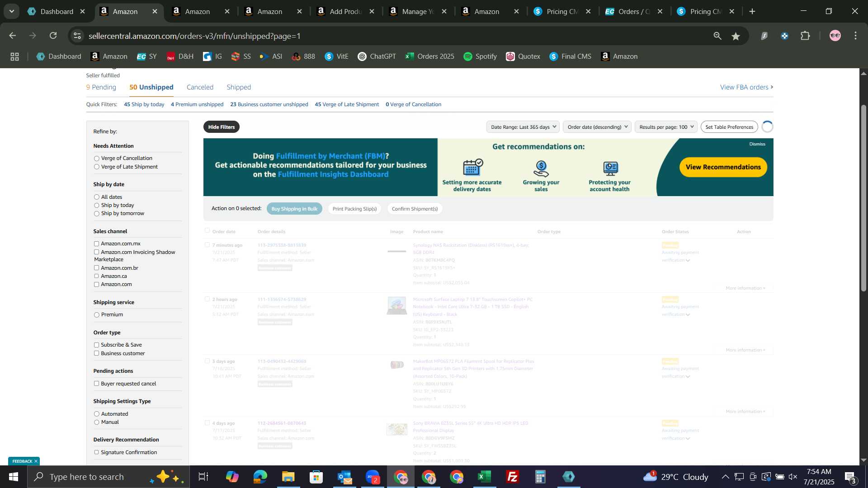This screenshot has height=488, width=868.
Task: Select the Verge of Cancellation radio button
Action: 96,159
